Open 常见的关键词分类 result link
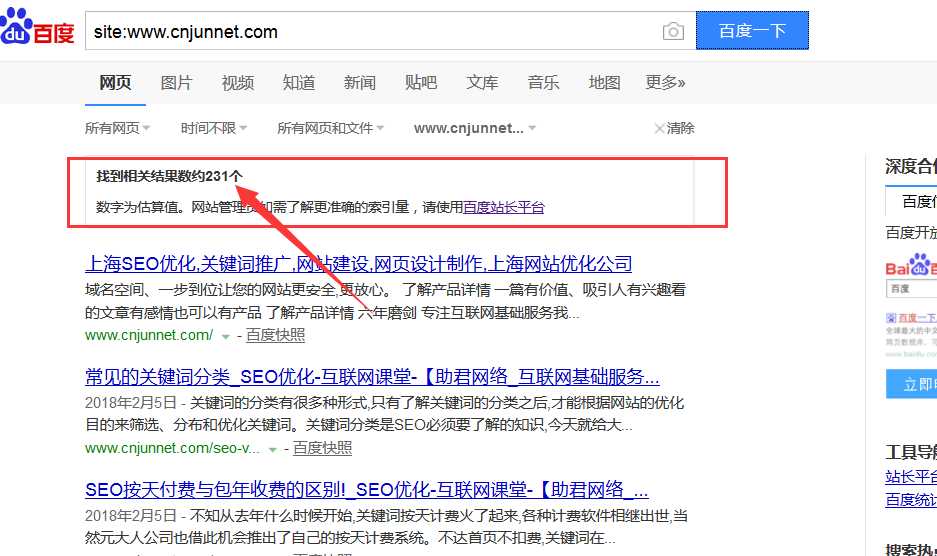 point(372,377)
